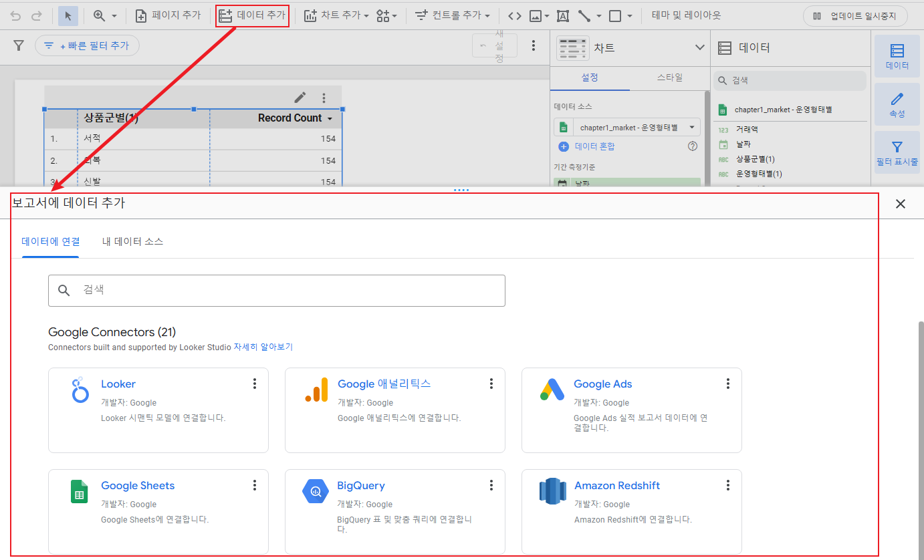Select the line drawing tool
Screen dimensions: 924x560
tap(584, 15)
